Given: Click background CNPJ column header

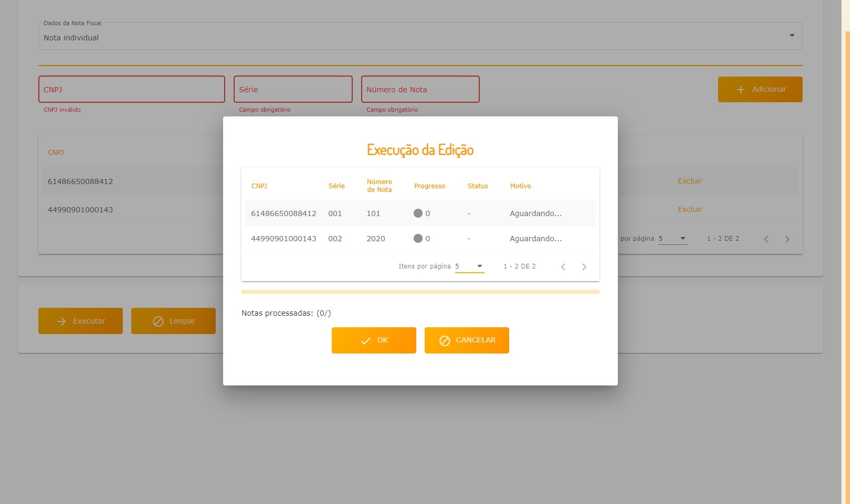Looking at the screenshot, I should click(x=56, y=153).
